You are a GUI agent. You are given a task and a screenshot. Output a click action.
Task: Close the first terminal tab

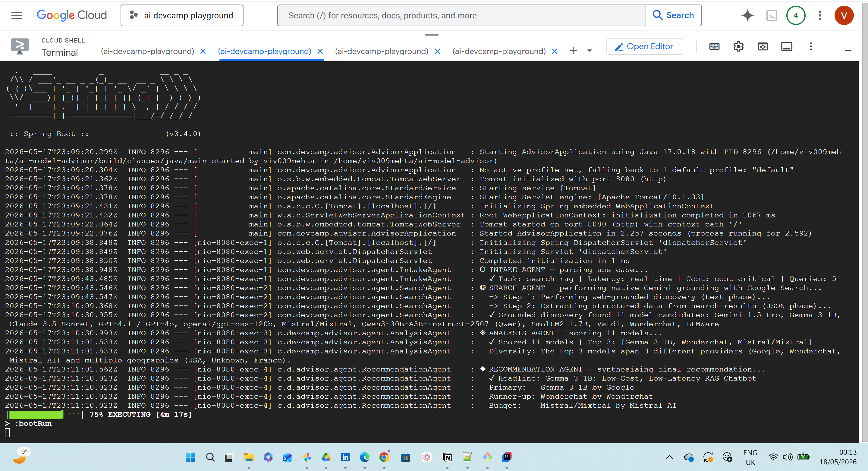(203, 51)
